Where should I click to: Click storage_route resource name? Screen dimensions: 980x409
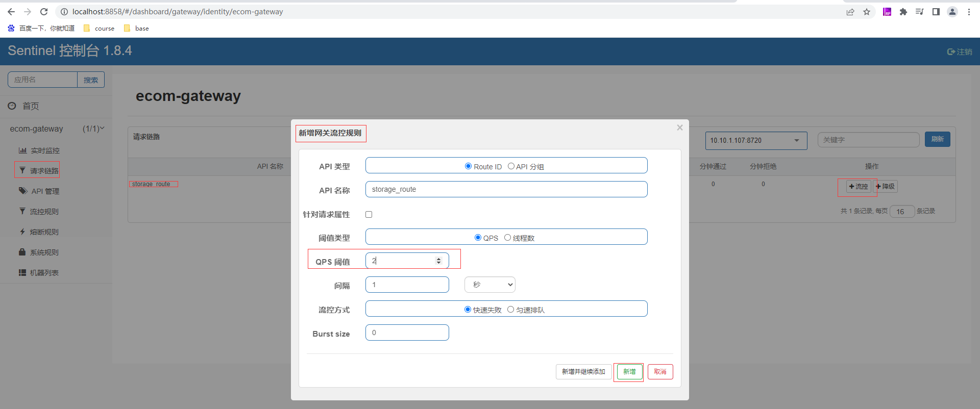[151, 184]
